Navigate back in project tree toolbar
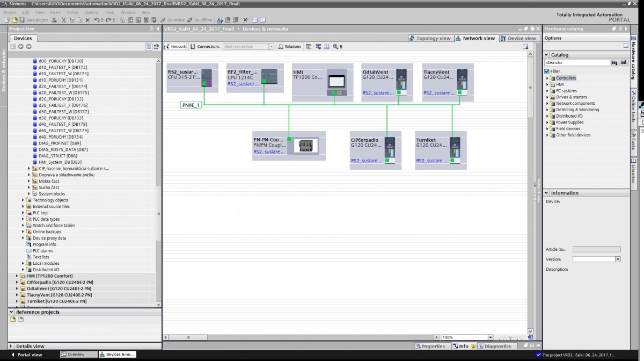The image size is (644, 361). click(21, 47)
